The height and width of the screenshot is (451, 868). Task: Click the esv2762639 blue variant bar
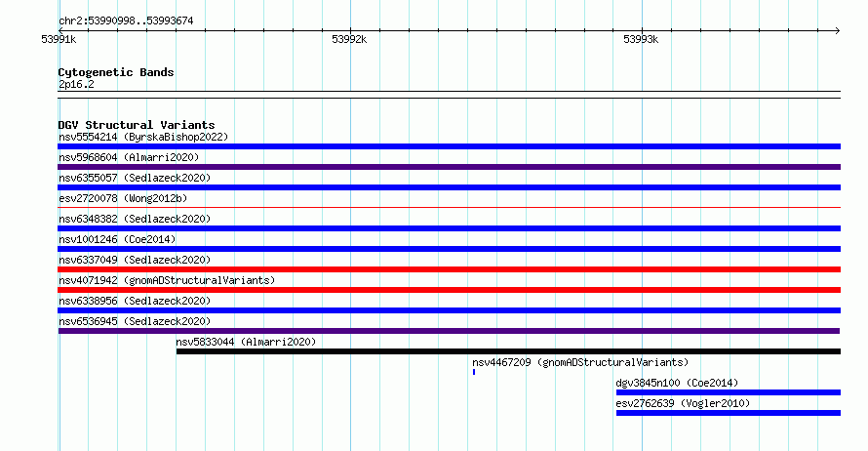(728, 413)
